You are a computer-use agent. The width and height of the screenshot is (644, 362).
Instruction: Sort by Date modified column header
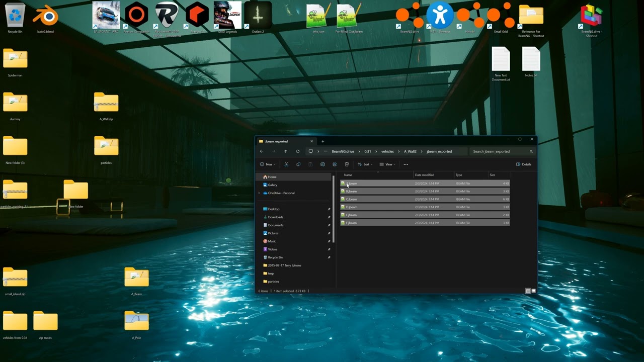point(433,175)
